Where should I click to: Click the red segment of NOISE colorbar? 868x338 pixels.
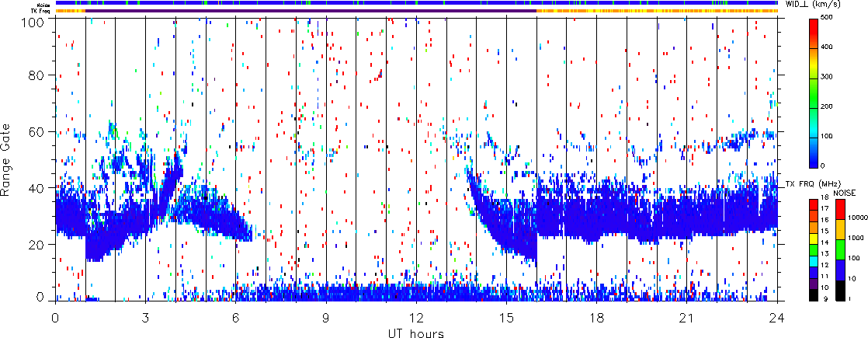point(840,210)
